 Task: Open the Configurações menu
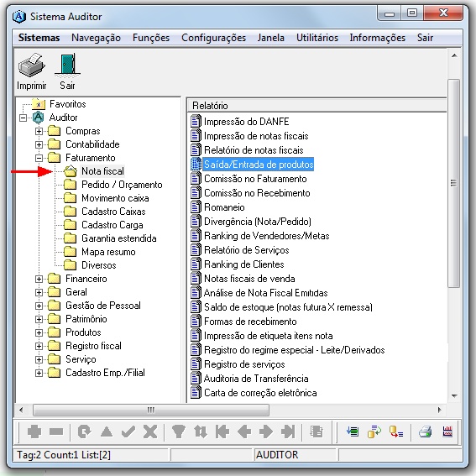[x=213, y=38]
